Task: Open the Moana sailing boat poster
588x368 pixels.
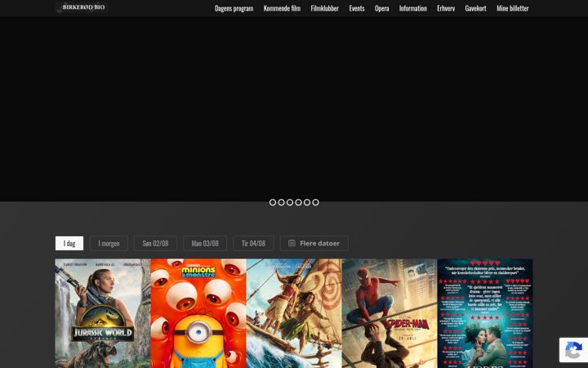Action: 294,313
